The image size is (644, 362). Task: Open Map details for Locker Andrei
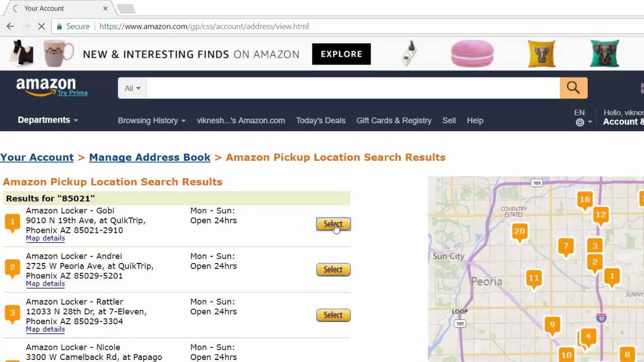click(x=45, y=284)
